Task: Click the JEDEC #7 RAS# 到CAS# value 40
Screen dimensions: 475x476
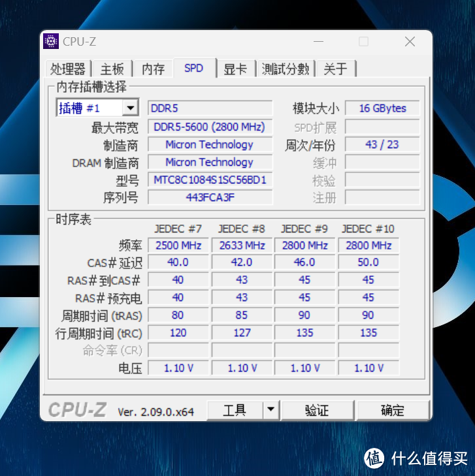Action: click(x=178, y=279)
